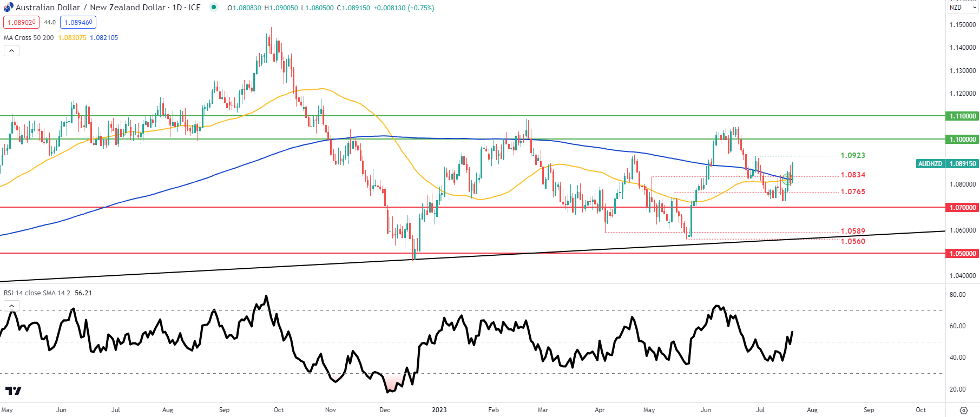The height and width of the screenshot is (417, 980).
Task: Select the red 1.070000 support level tag
Action: [962, 207]
